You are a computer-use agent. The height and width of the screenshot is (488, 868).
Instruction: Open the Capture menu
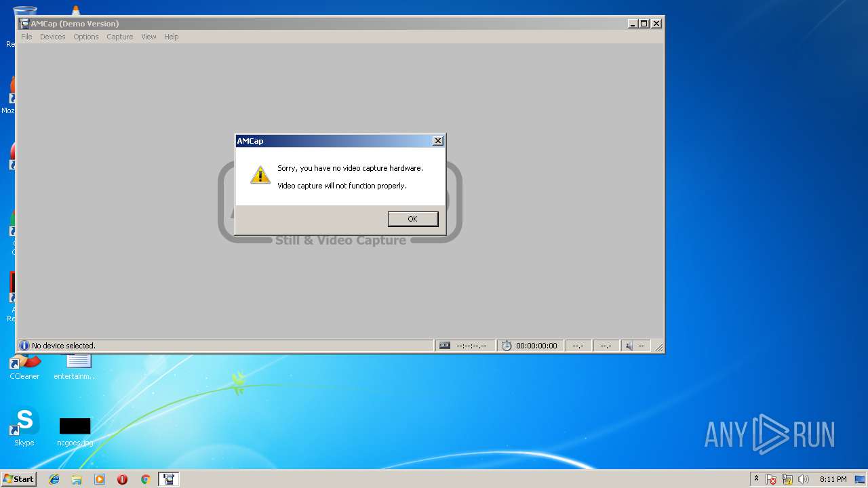click(119, 37)
